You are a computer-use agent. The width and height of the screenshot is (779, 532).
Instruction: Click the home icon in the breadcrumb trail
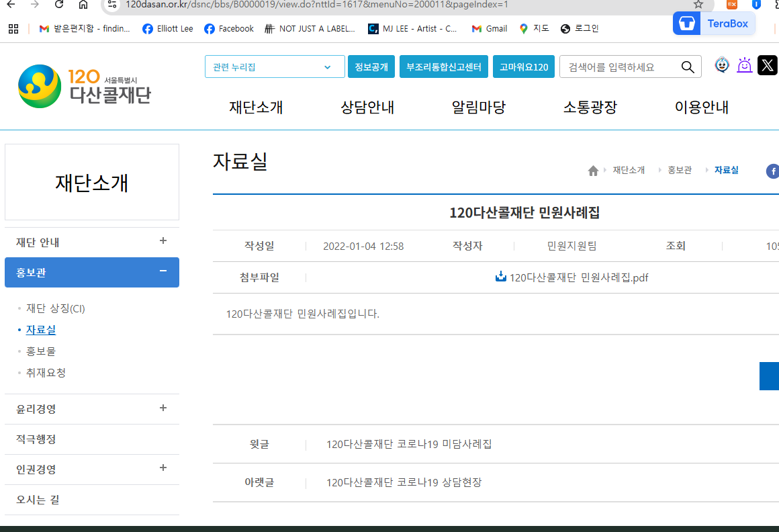point(593,170)
